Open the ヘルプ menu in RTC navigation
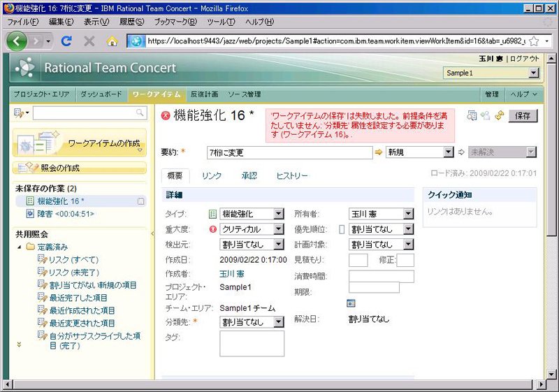This screenshot has height=392, width=559. [523, 94]
